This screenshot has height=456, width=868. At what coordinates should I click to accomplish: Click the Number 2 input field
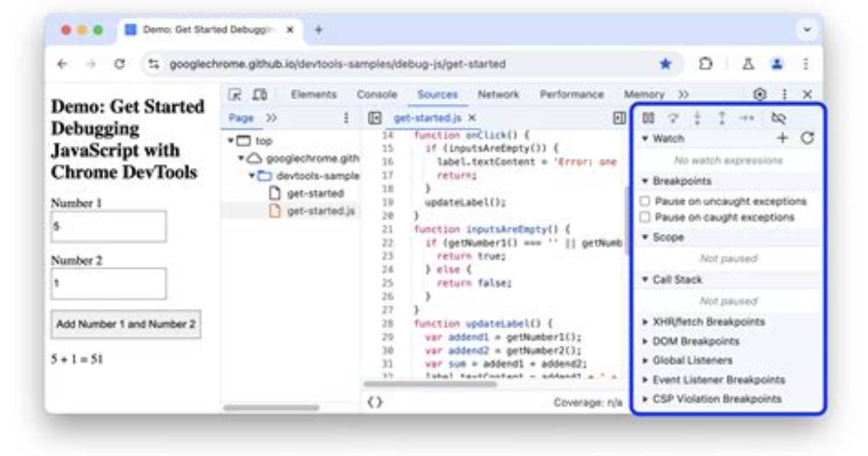pyautogui.click(x=109, y=284)
